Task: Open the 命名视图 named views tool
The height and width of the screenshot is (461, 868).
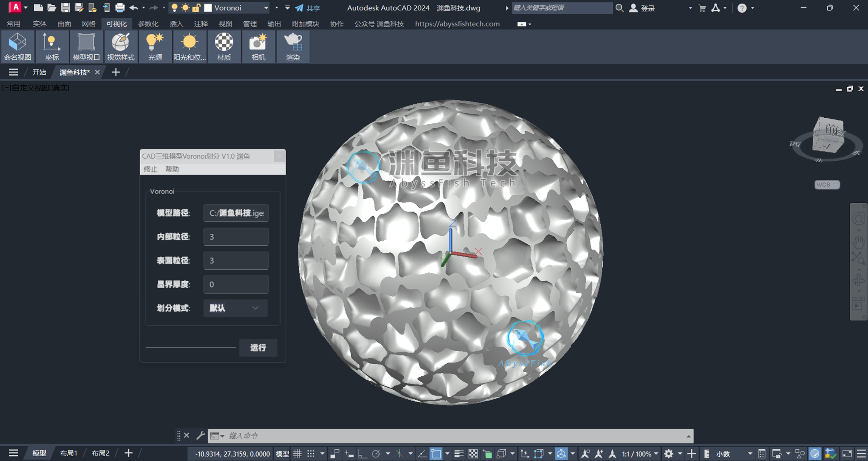Action: [x=18, y=46]
